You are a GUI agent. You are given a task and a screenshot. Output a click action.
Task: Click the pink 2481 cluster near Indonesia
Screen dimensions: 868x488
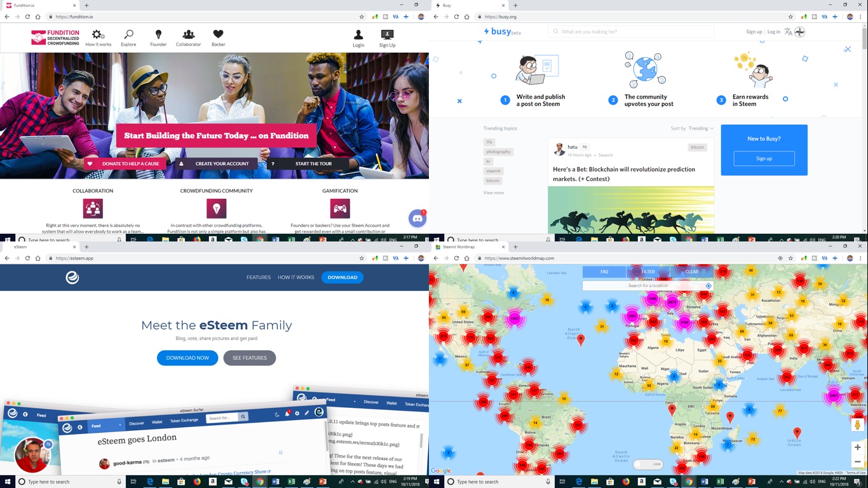(833, 395)
